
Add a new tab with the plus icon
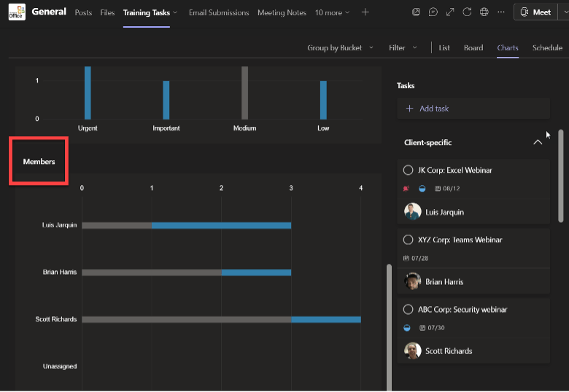[365, 12]
